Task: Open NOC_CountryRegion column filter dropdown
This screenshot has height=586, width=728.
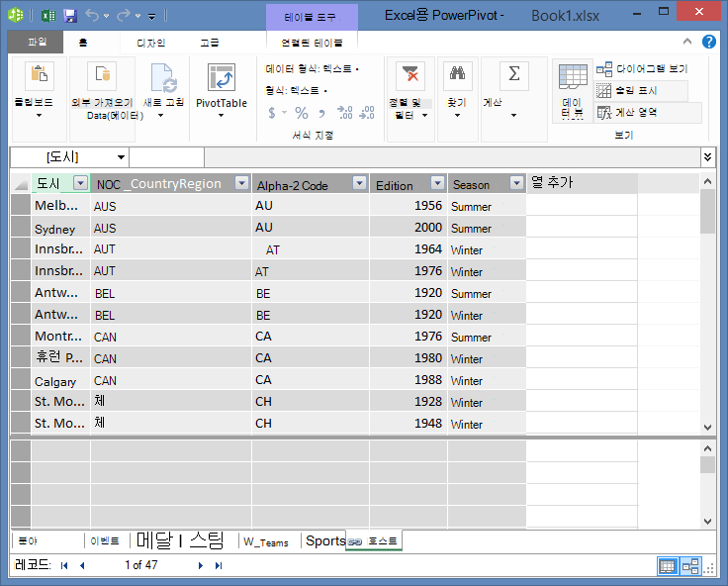Action: click(x=242, y=183)
